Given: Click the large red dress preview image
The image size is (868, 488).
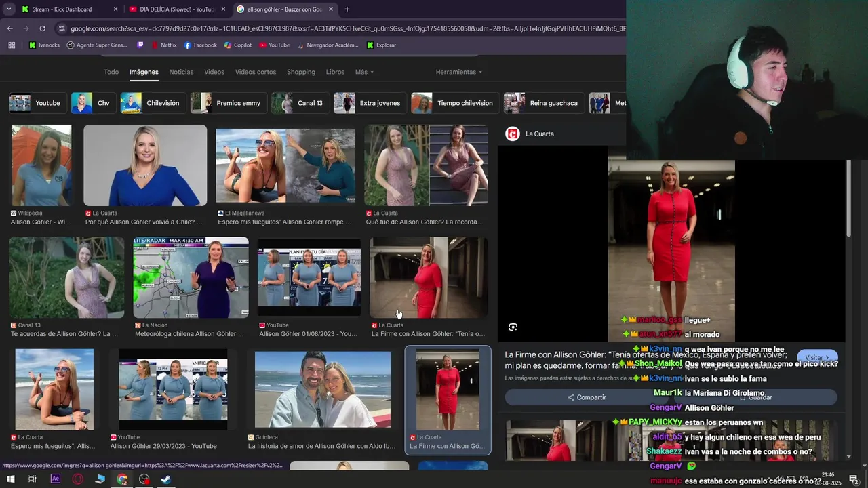Looking at the screenshot, I should pos(671,251).
